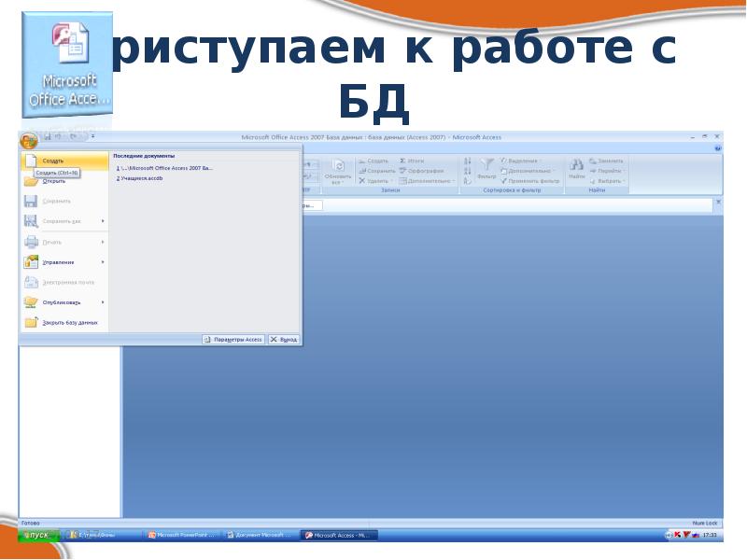The image size is (747, 560).
Task: Expand the Сохранить как submenu arrow
Action: [x=103, y=221]
